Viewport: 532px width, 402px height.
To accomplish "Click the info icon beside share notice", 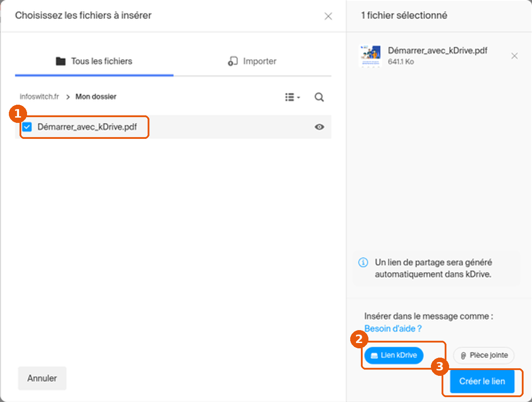I will tap(363, 263).
